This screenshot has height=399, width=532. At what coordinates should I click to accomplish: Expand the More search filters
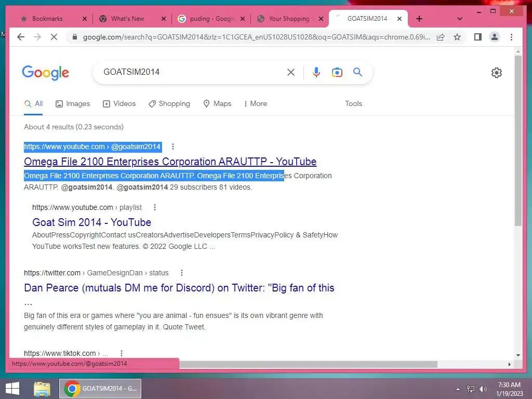pos(255,103)
